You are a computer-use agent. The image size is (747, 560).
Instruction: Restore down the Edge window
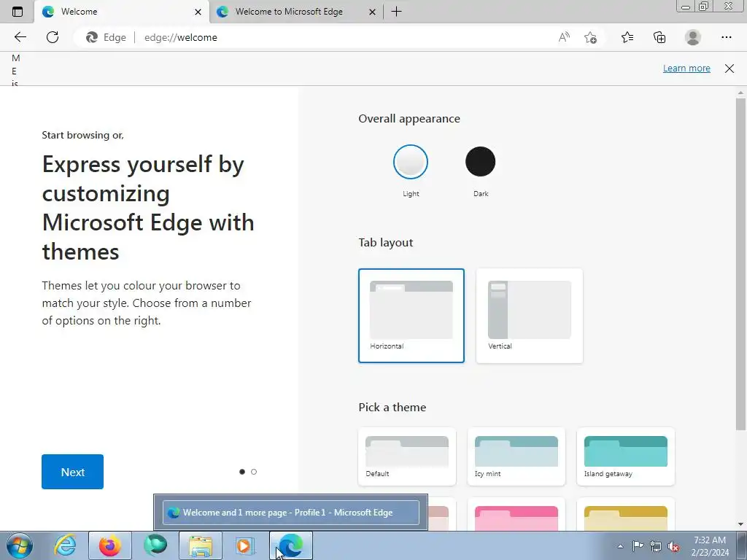704,6
